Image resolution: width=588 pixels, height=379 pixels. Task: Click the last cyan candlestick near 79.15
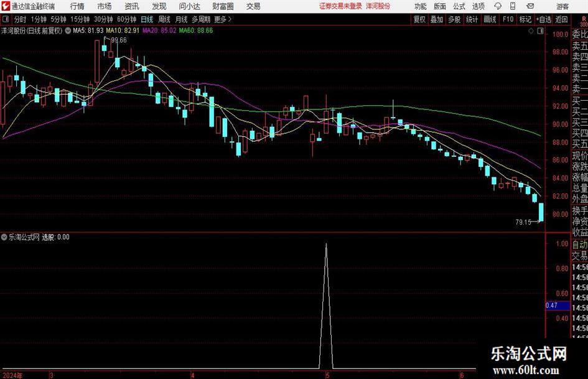[x=541, y=212]
